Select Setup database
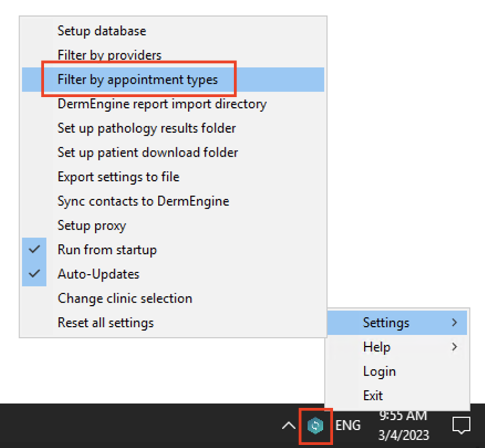Screen dimensions: 485x448 tap(102, 30)
